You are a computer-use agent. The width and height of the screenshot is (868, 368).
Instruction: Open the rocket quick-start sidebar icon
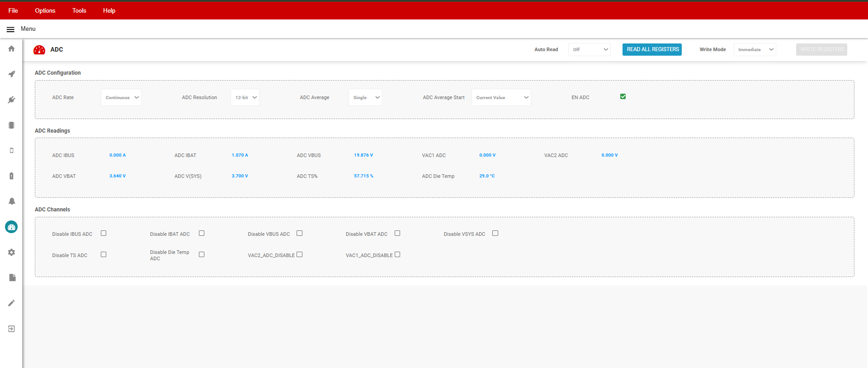(12, 74)
